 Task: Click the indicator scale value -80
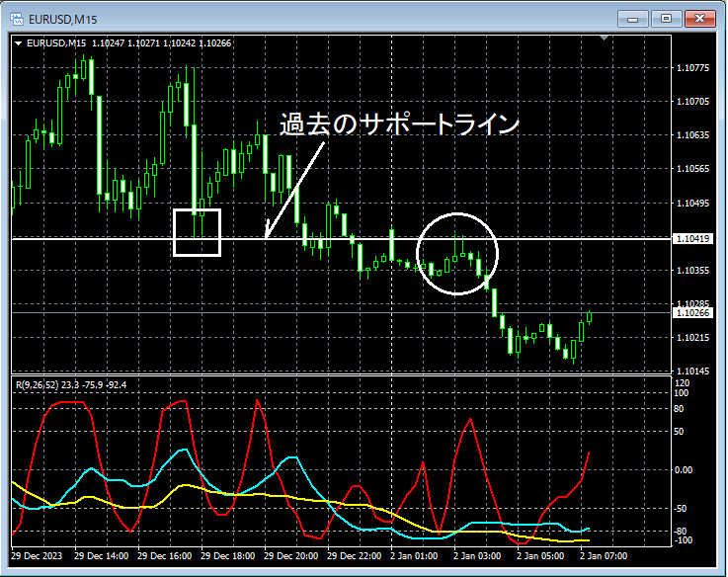680,531
